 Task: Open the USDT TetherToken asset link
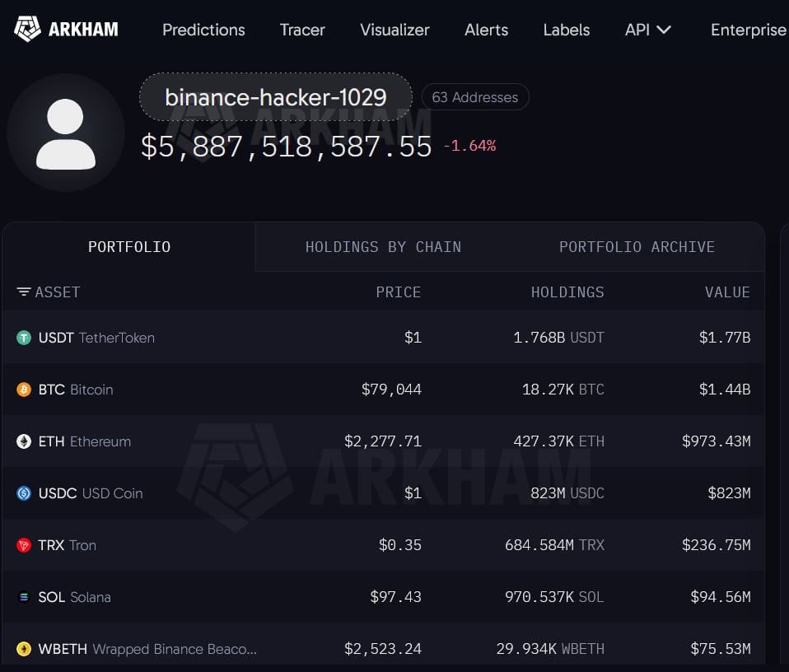coord(96,338)
